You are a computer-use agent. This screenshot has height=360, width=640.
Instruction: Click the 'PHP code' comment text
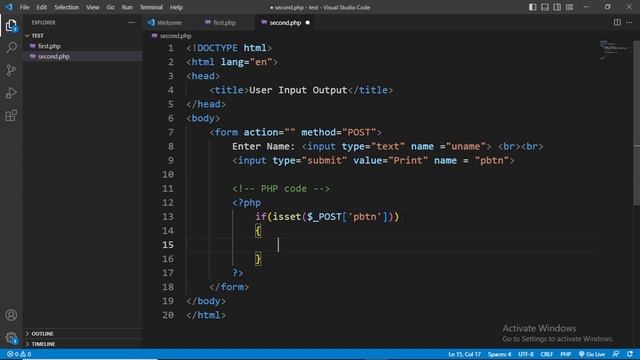pyautogui.click(x=284, y=189)
